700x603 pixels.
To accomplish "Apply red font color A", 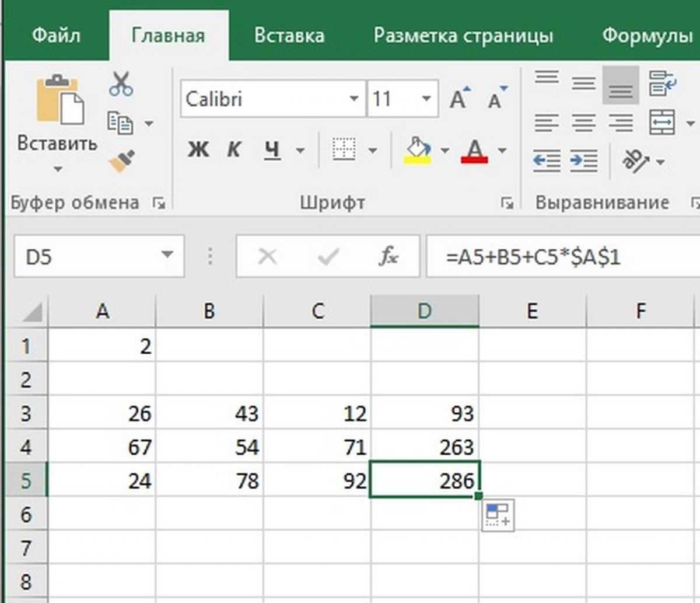I will [x=474, y=151].
